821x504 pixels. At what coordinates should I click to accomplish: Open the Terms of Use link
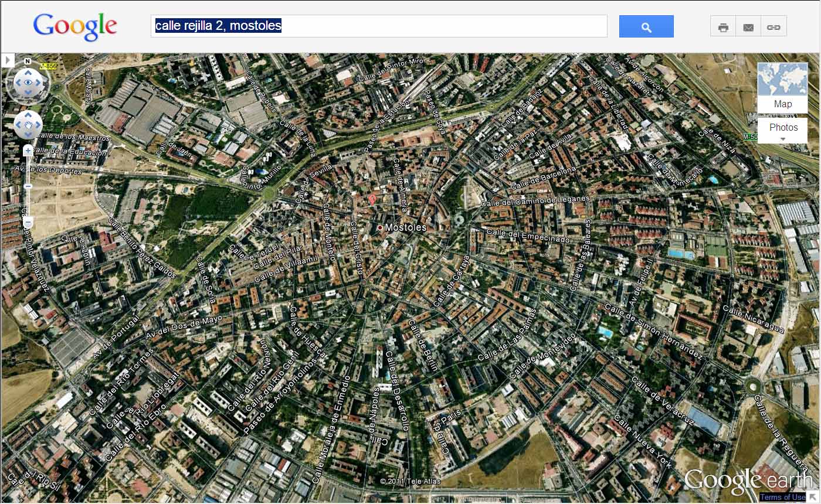click(x=782, y=498)
